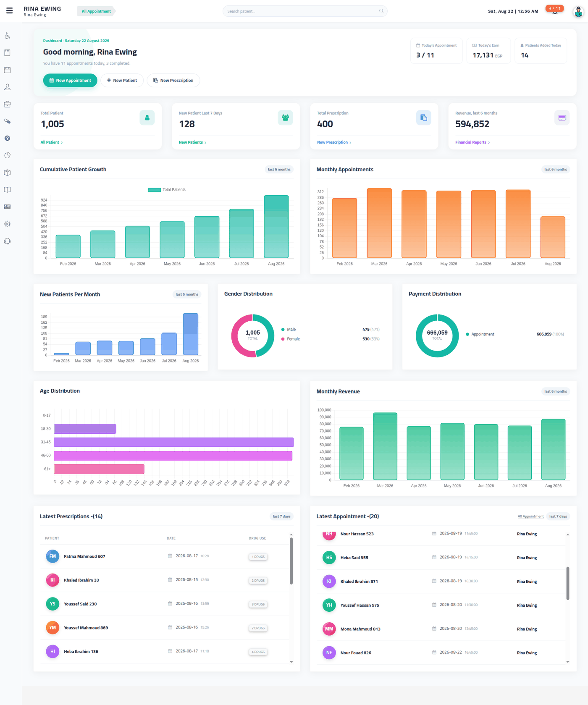The height and width of the screenshot is (705, 588).
Task: Click the box package sidebar icon
Action: click(x=7, y=173)
